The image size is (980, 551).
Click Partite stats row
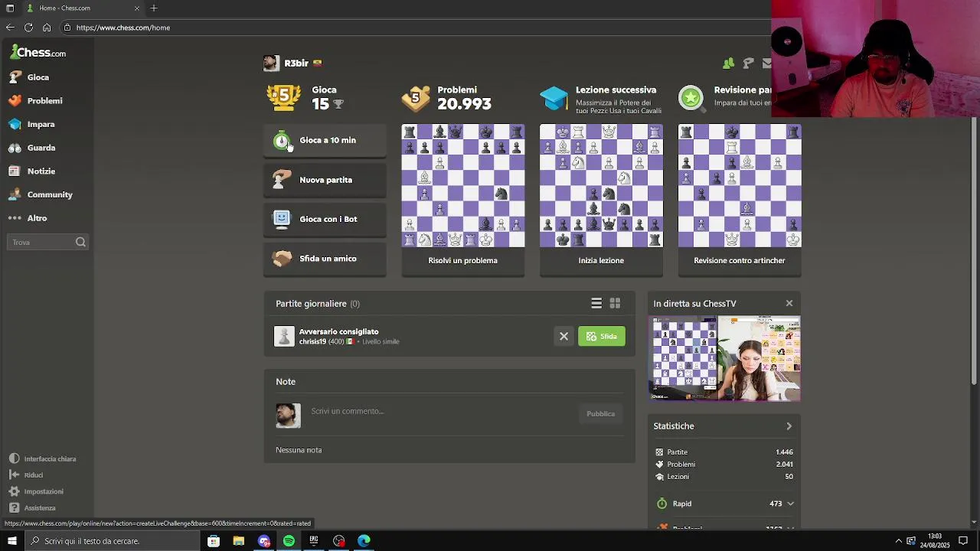click(x=724, y=452)
